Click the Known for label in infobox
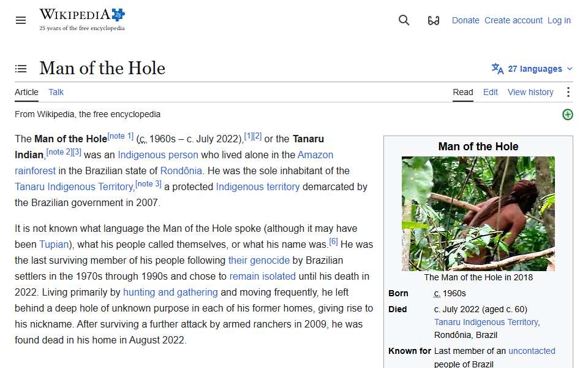The image size is (588, 368). [410, 351]
